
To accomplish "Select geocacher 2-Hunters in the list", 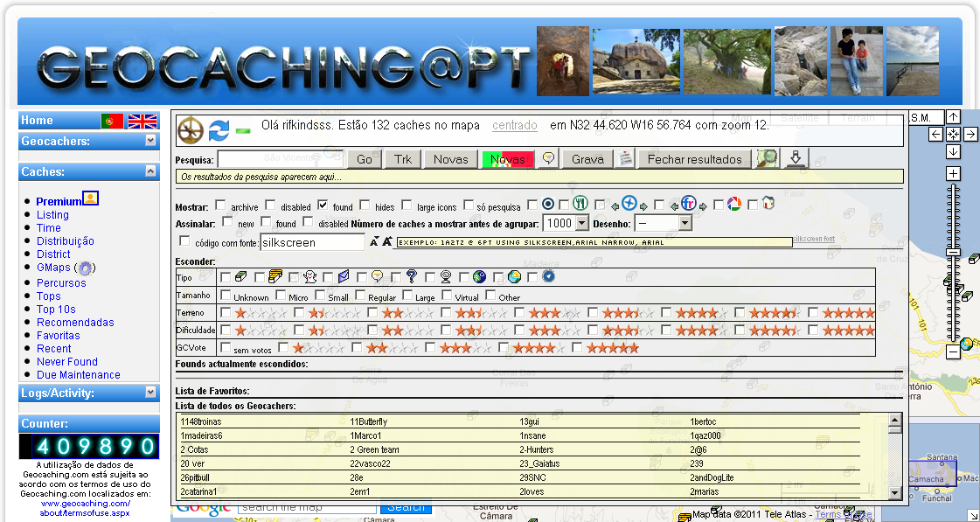I will pos(537,449).
